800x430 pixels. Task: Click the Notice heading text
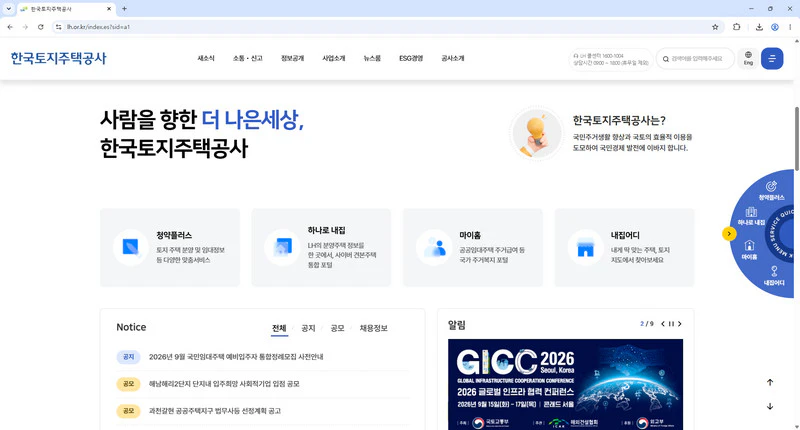tap(131, 327)
